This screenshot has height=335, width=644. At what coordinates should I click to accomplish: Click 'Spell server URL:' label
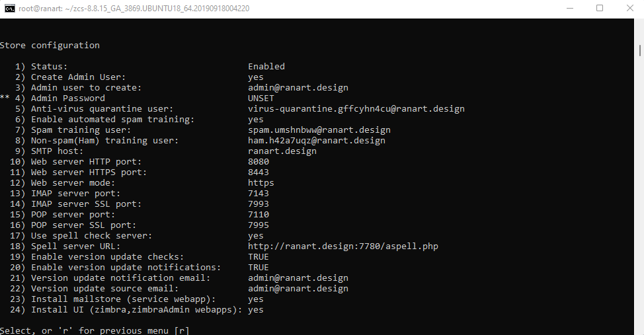75,246
